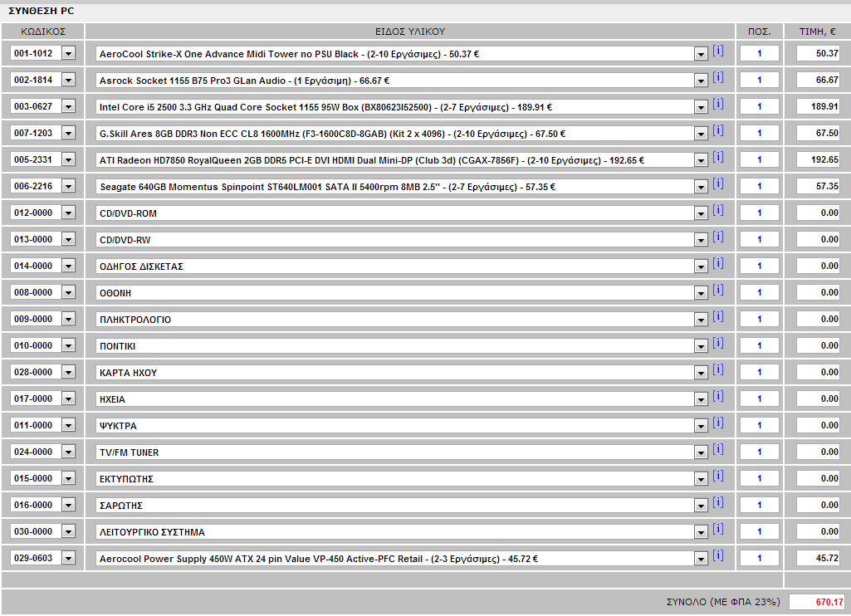
Task: Expand the ΕΚΤΥΠΩΤΗΣ product dropdown
Action: [701, 479]
